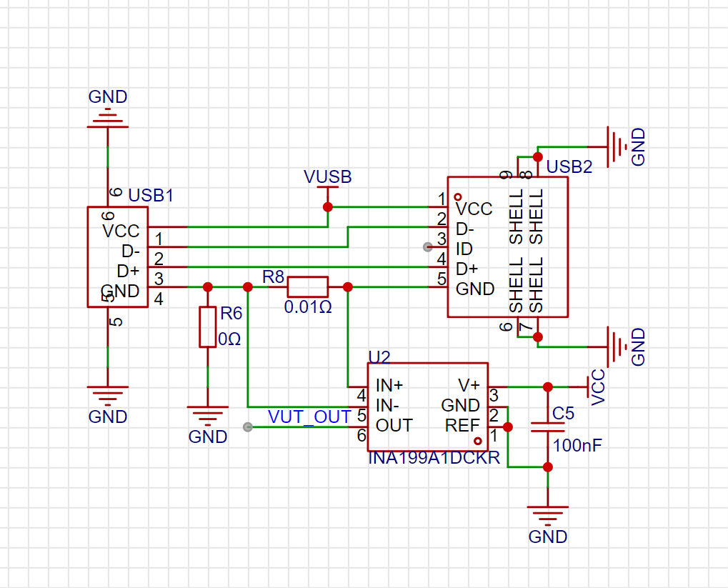The image size is (728, 588).
Task: Select the VUSB net name text
Action: 328,177
